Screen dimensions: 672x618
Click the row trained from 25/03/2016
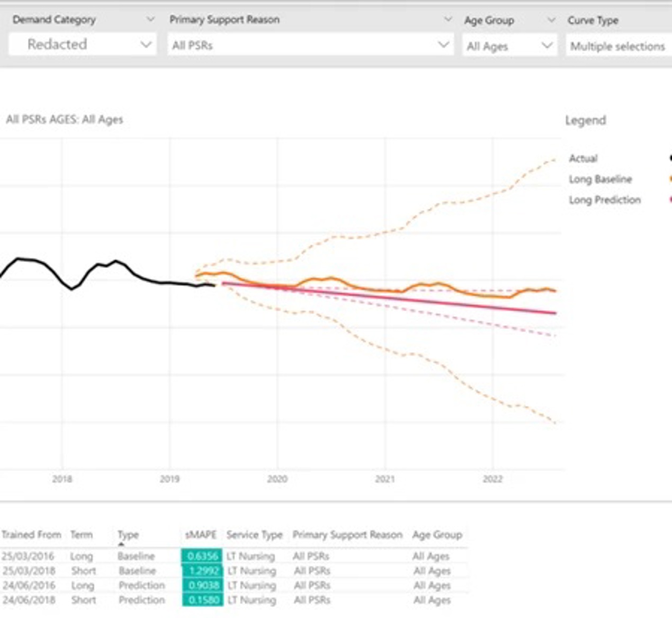pos(234,556)
